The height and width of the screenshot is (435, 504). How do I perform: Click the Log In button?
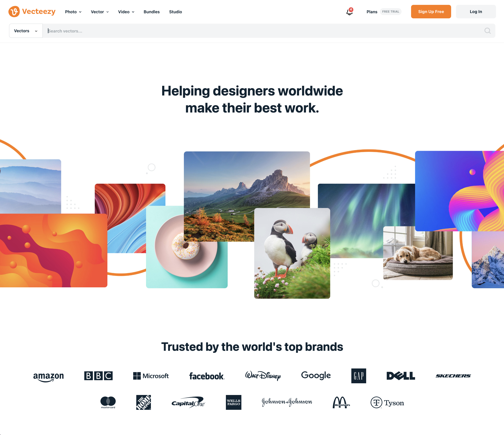(475, 12)
